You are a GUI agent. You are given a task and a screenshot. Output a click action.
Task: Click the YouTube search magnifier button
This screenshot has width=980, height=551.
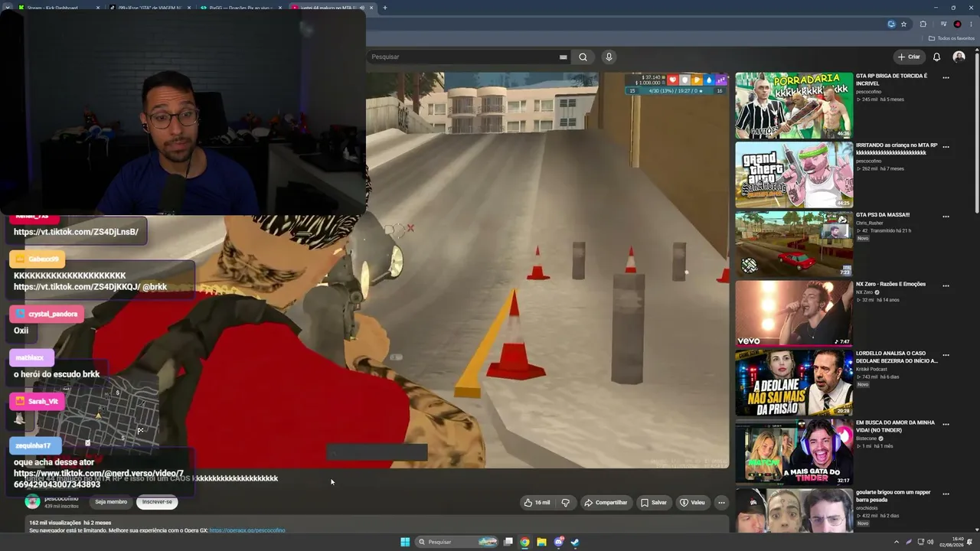coord(583,57)
